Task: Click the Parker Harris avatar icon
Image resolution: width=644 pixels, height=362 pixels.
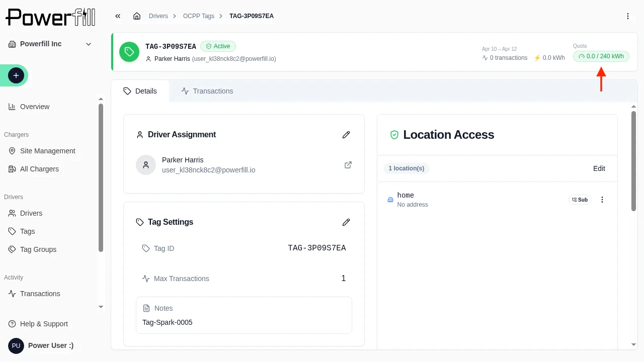Action: (146, 165)
